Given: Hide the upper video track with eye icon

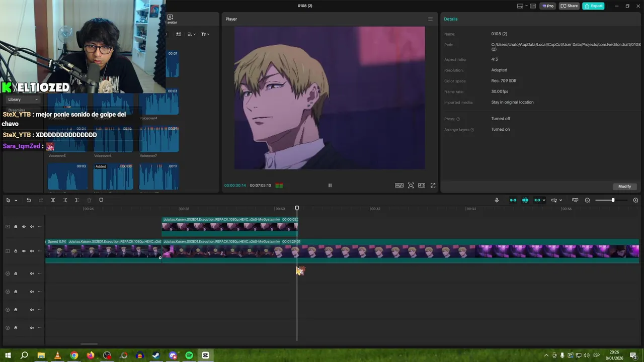Looking at the screenshot, I should coord(24,227).
